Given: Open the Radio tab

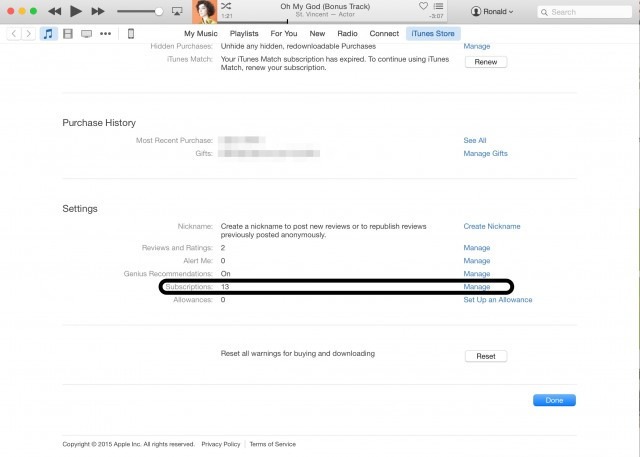Looking at the screenshot, I should [347, 33].
